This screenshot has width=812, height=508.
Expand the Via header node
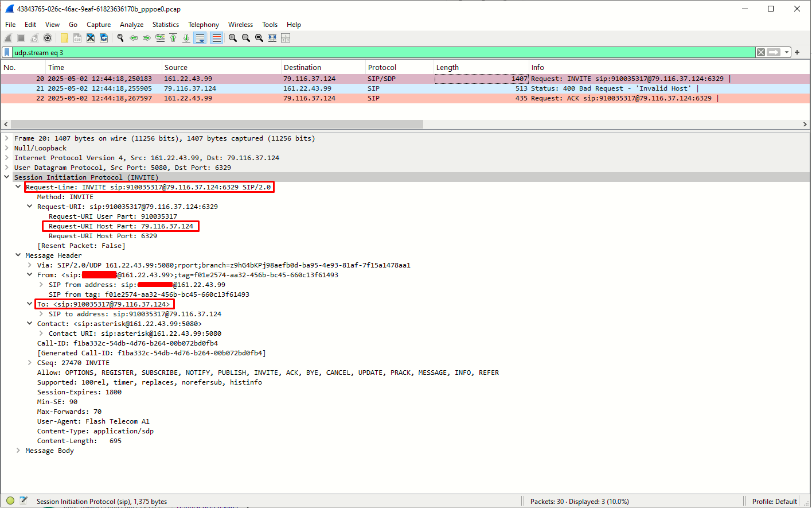pos(30,265)
